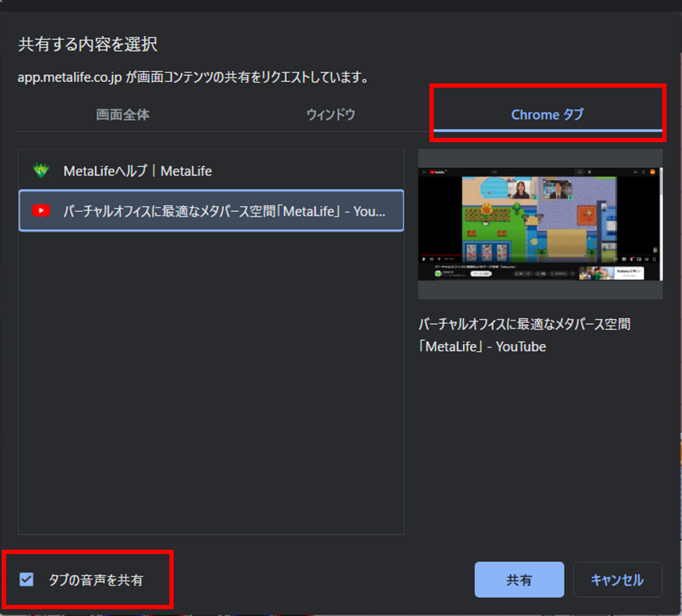This screenshot has width=682, height=616.
Task: Click the YouTube red play icon
Action: tap(41, 211)
